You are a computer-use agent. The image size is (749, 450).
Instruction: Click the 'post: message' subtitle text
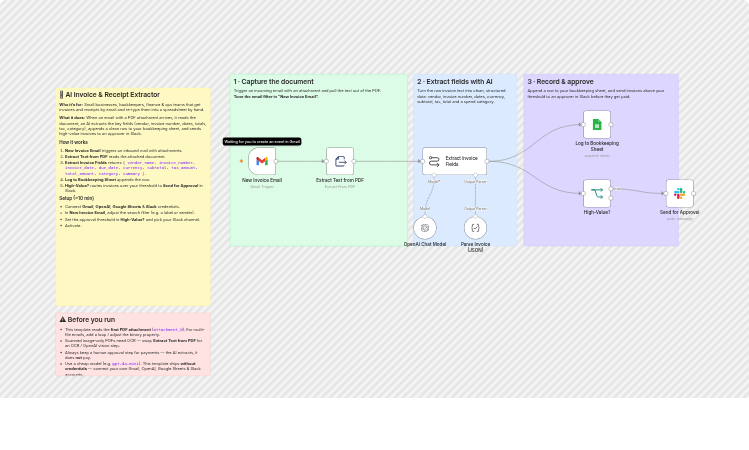pyautogui.click(x=679, y=218)
